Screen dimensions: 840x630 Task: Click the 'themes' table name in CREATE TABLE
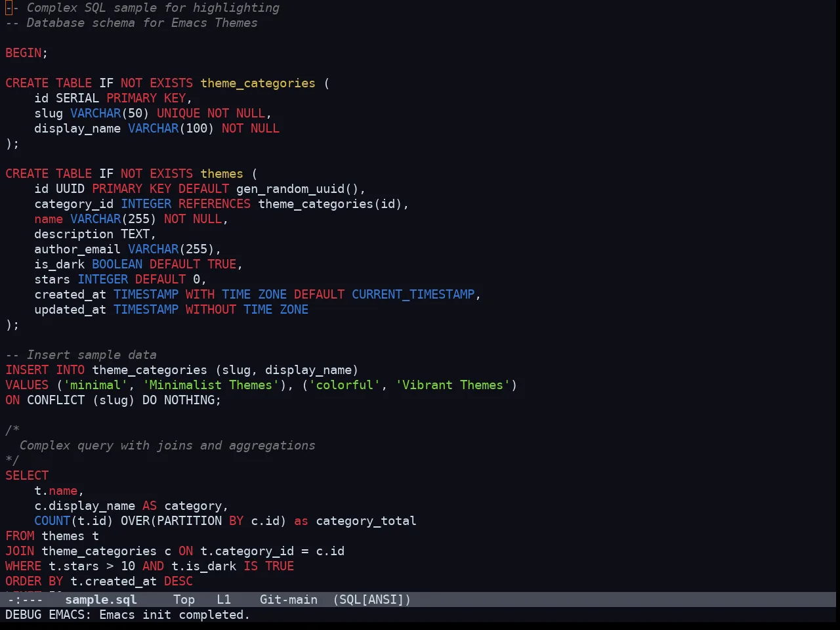[222, 174]
